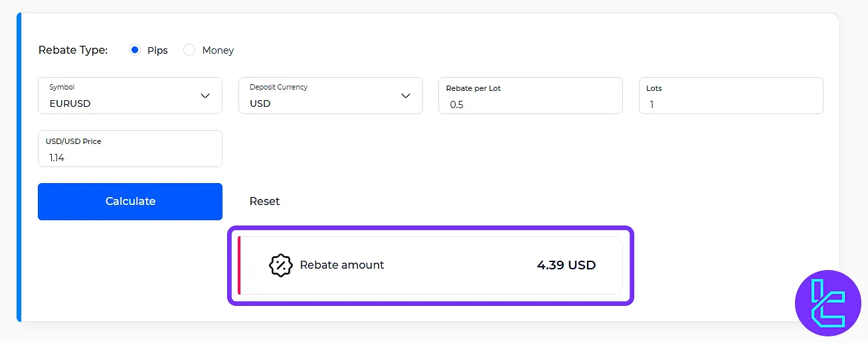
Task: Select the Pips rebate type radio button
Action: click(135, 50)
